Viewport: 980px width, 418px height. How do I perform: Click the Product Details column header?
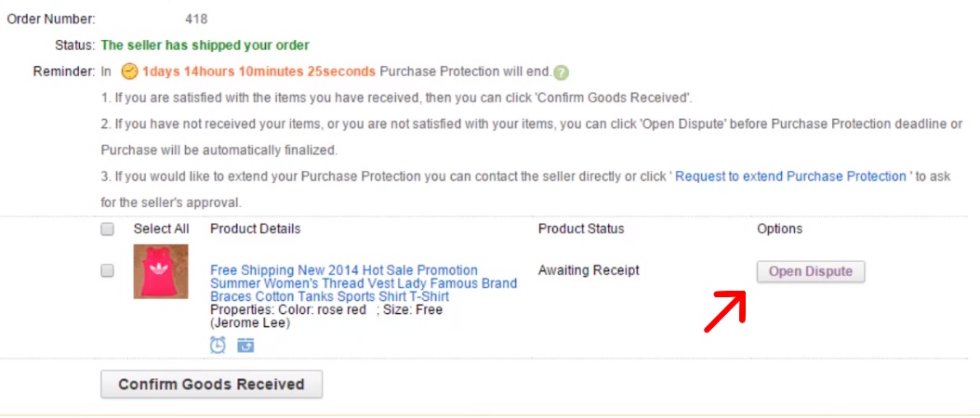256,229
